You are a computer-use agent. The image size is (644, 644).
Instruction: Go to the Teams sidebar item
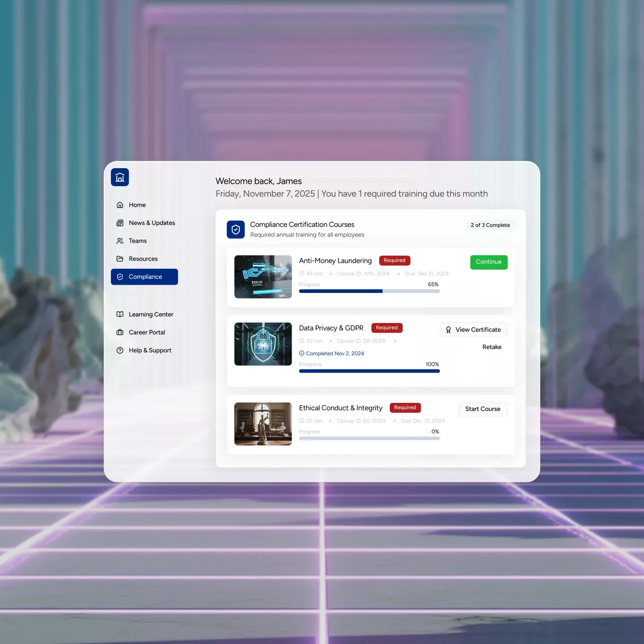point(138,241)
